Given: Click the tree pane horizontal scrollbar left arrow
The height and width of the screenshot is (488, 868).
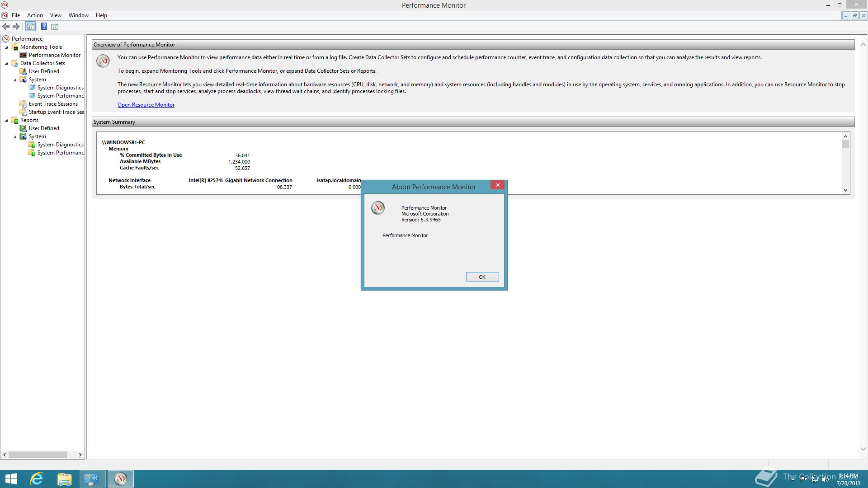Looking at the screenshot, I should click(5, 455).
